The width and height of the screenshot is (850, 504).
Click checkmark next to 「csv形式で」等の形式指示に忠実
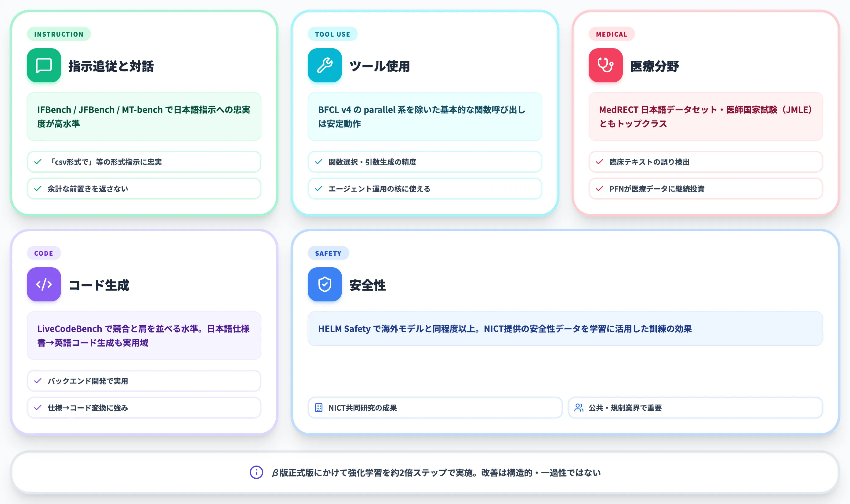38,162
